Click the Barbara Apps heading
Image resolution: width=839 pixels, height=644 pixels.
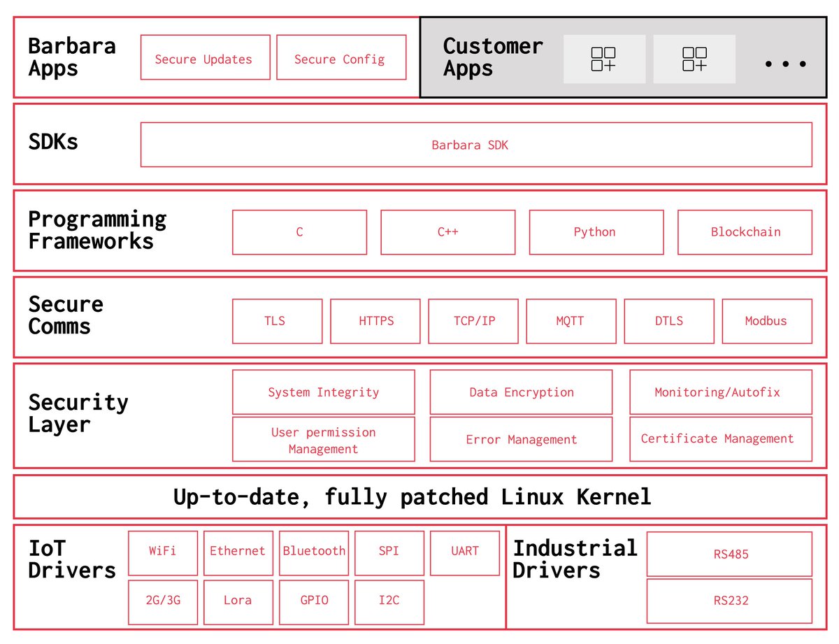tap(71, 57)
